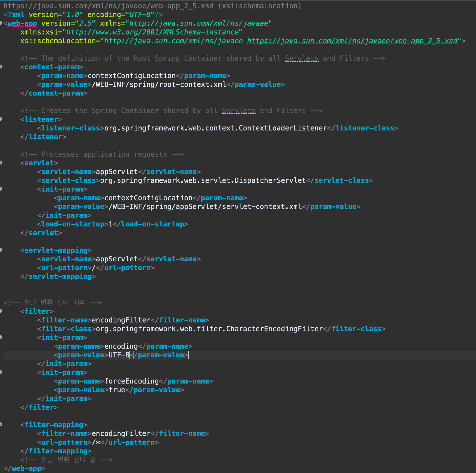Collapse the filter-mapping block
The height and width of the screenshot is (473, 476).
pyautogui.click(x=1, y=424)
